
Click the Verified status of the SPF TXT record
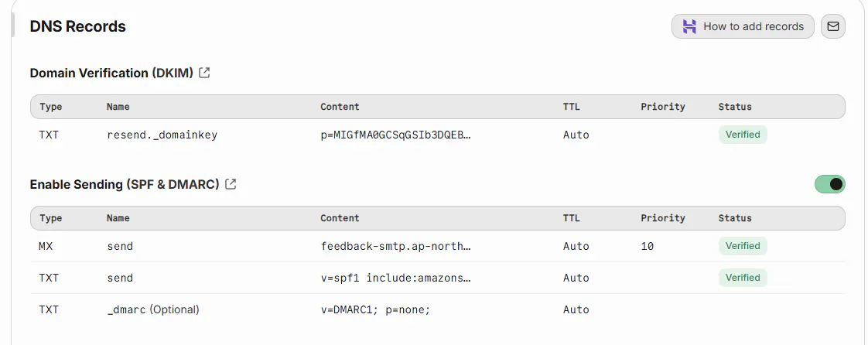click(743, 278)
